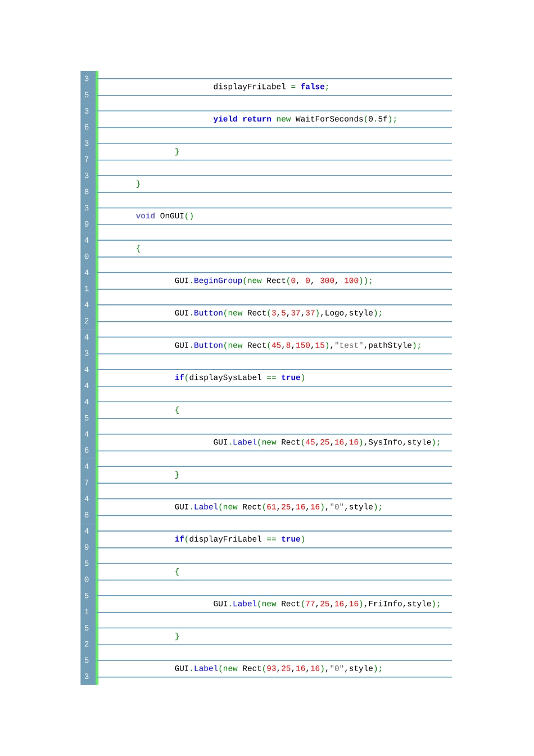Click line number 41 in the gutter
This screenshot has height=756, width=534.
[x=87, y=281]
